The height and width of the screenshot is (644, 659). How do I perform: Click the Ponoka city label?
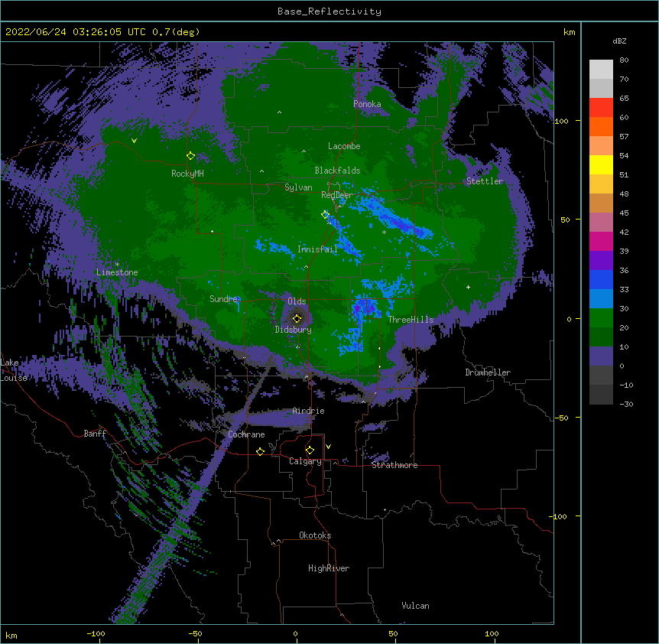click(367, 104)
